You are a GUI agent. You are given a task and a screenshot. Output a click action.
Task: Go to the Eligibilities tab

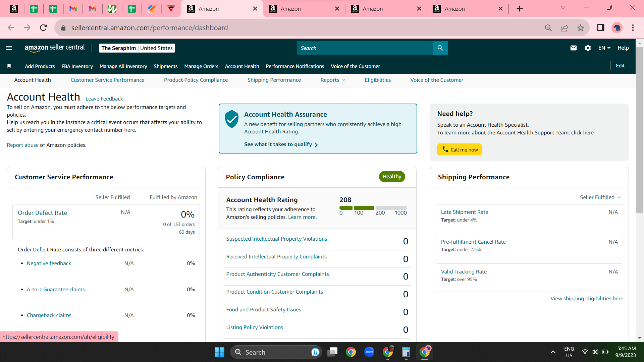[378, 80]
